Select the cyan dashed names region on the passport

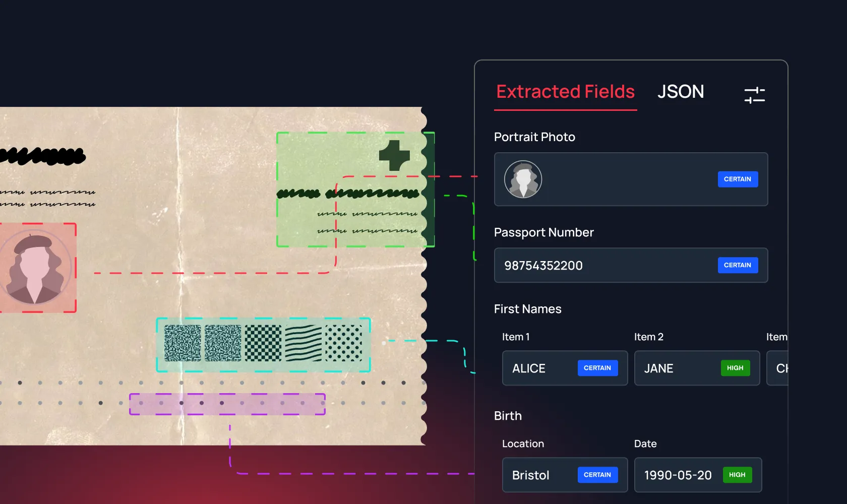pyautogui.click(x=263, y=344)
